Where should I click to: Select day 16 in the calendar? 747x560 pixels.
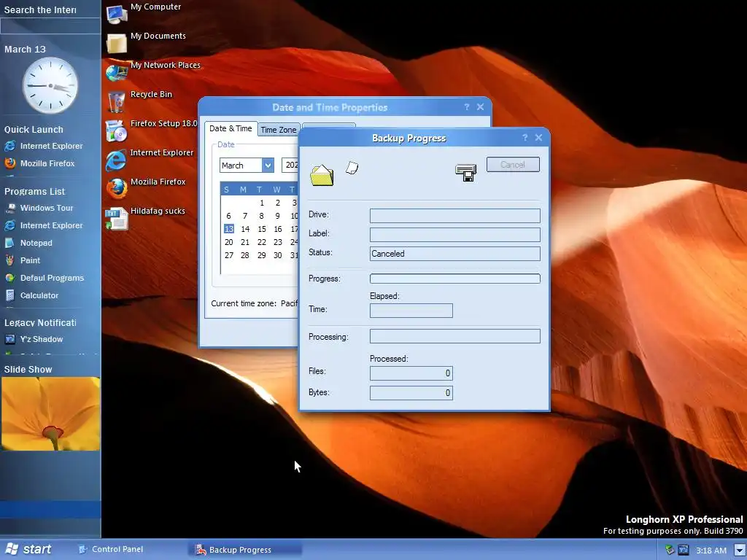point(278,229)
